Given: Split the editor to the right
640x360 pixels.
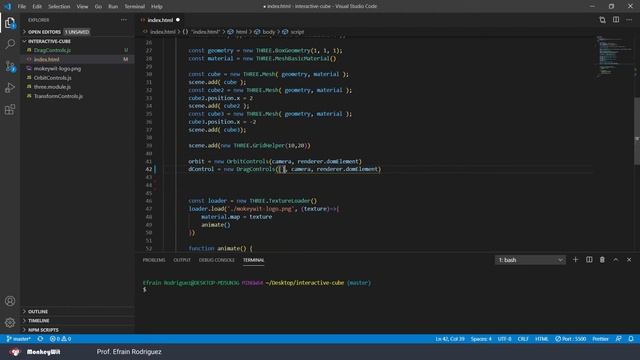Looking at the screenshot, I should (616, 20).
